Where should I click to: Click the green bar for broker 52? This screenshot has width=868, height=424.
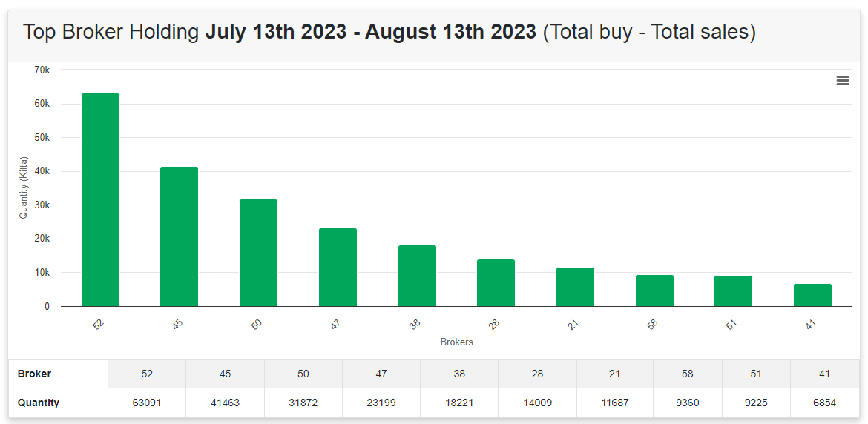click(100, 199)
